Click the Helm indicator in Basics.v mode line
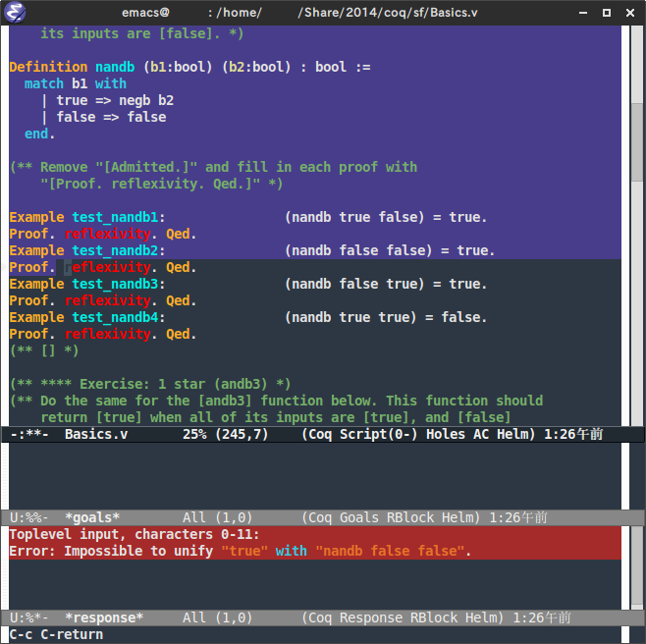This screenshot has width=646, height=644. [515, 434]
